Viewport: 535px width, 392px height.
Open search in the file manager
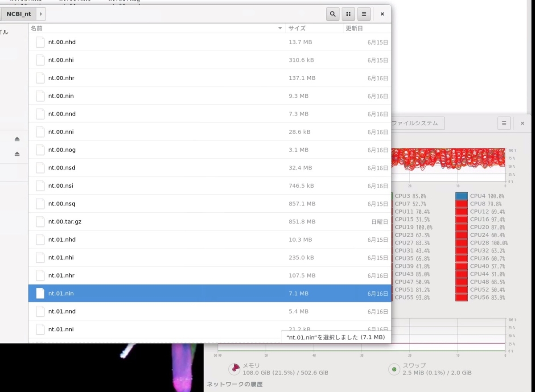tap(333, 14)
